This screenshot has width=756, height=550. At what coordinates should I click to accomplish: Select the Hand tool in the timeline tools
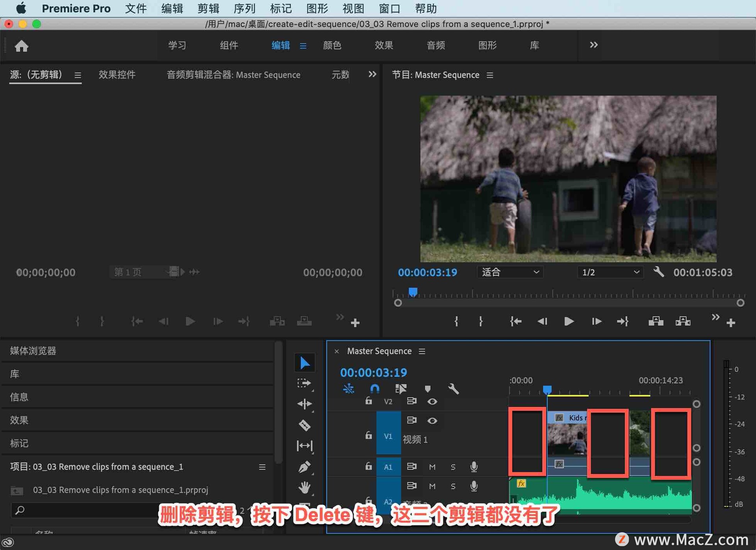point(304,487)
